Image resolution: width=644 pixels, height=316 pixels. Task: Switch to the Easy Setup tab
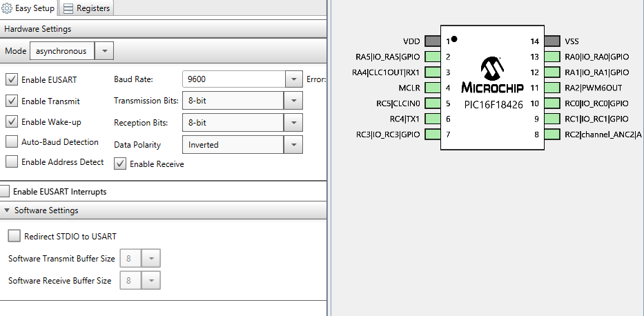(29, 8)
